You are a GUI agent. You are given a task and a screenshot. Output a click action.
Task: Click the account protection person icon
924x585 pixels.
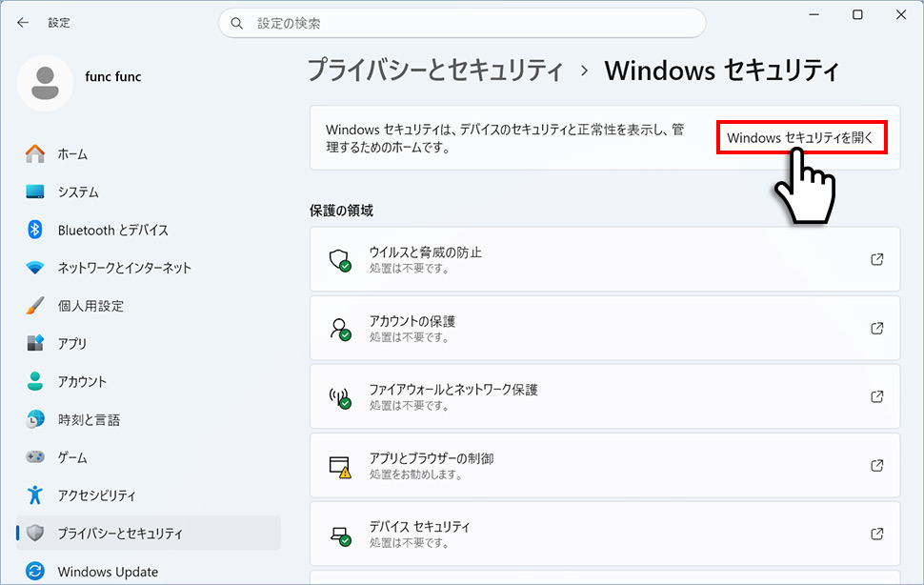pos(340,329)
